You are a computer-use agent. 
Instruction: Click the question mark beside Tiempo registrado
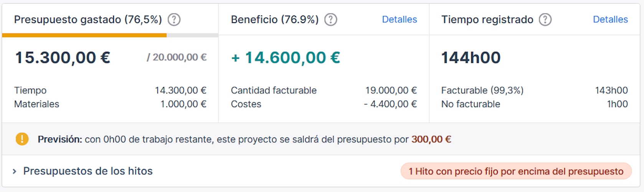(x=545, y=20)
